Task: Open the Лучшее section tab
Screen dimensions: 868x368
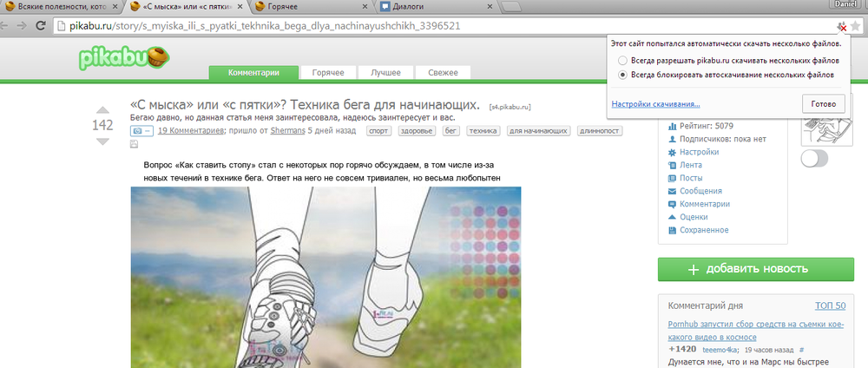Action: pyautogui.click(x=386, y=73)
